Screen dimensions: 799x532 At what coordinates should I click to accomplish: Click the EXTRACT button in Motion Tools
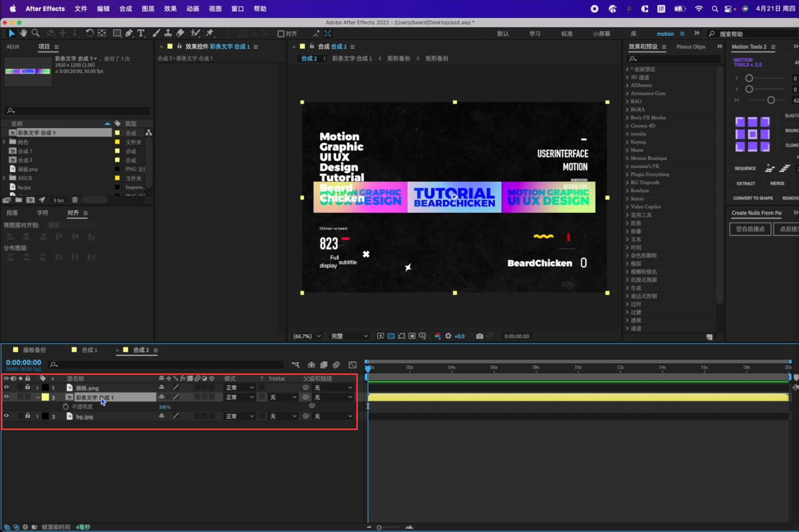pyautogui.click(x=746, y=183)
